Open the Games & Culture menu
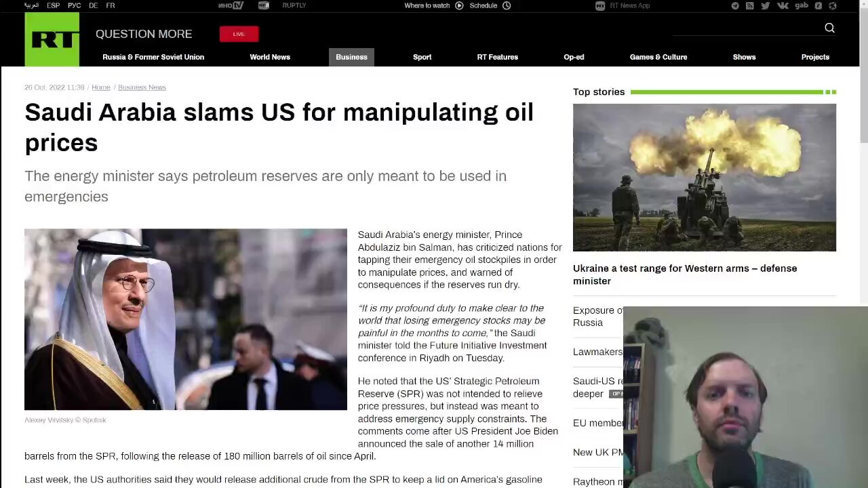The image size is (868, 488). 658,57
